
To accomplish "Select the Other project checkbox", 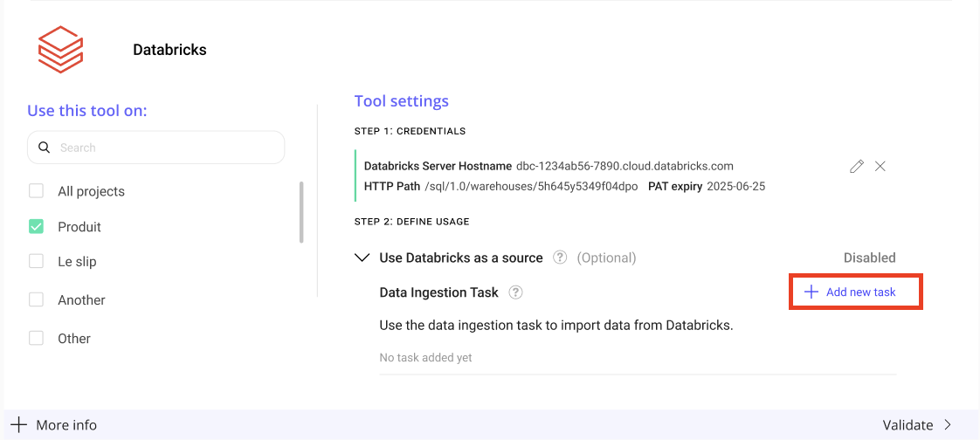I will [37, 338].
